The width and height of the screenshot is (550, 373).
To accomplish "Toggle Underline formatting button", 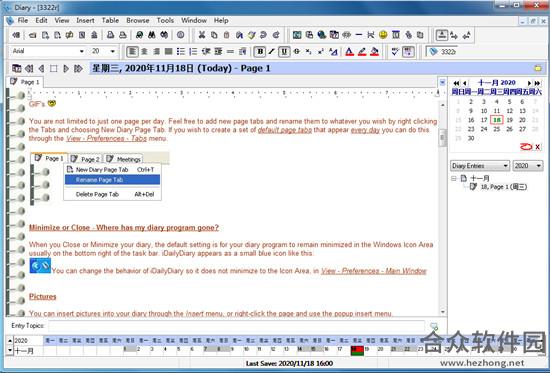I will click(284, 52).
